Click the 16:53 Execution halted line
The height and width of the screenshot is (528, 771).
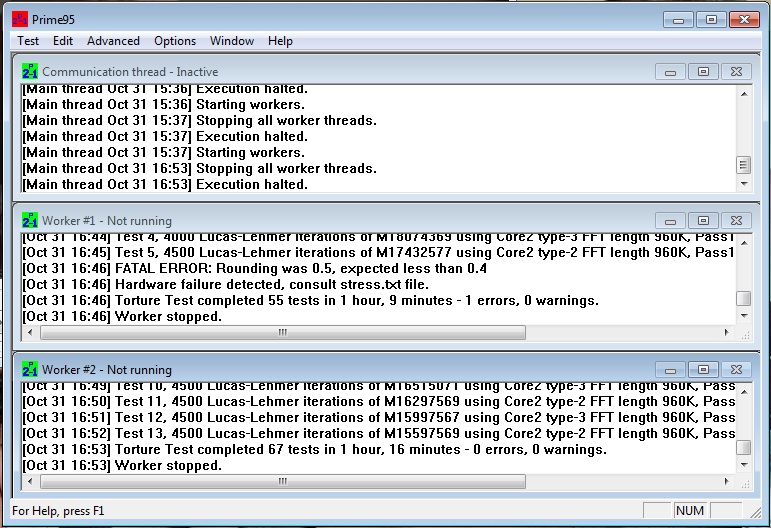[x=165, y=184]
